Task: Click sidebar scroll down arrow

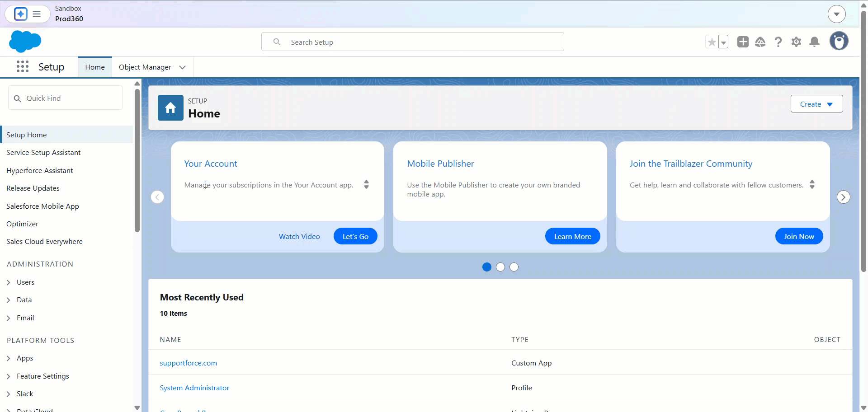Action: [137, 408]
